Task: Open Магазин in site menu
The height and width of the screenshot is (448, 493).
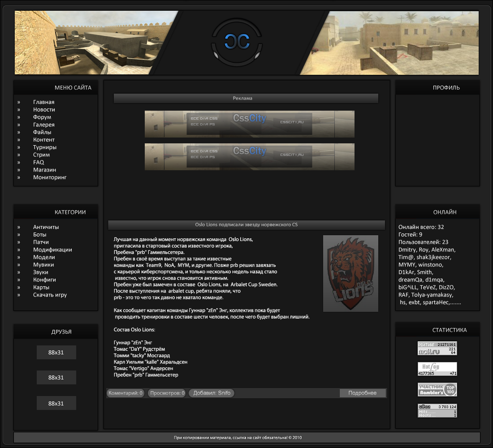Action: click(x=45, y=170)
